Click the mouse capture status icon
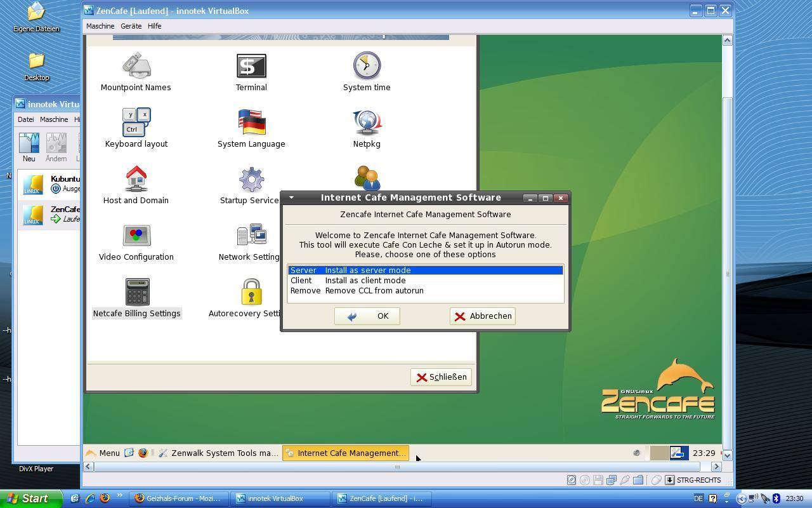This screenshot has height=508, width=812. tap(656, 480)
